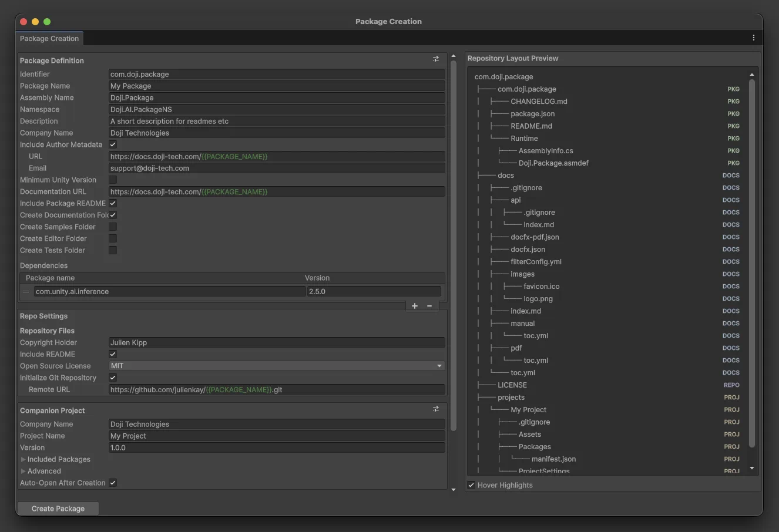Toggle Include Package README checkbox

[x=113, y=203]
